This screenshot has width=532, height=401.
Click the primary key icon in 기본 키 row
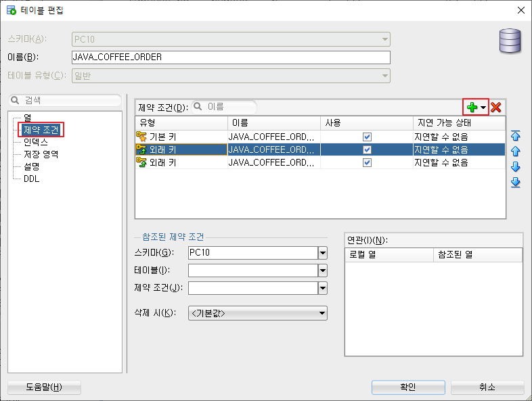tap(141, 137)
